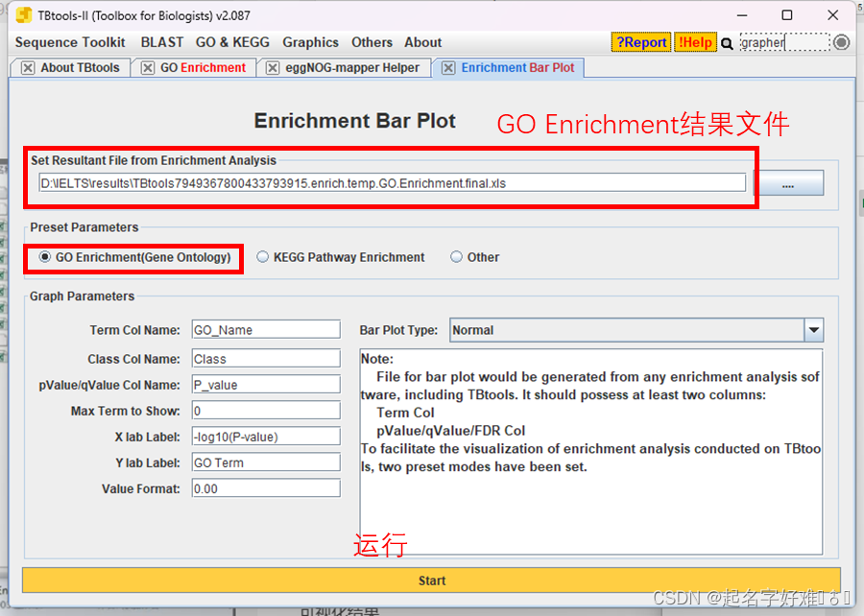864x616 pixels.
Task: Click the !Help button
Action: coord(695,42)
